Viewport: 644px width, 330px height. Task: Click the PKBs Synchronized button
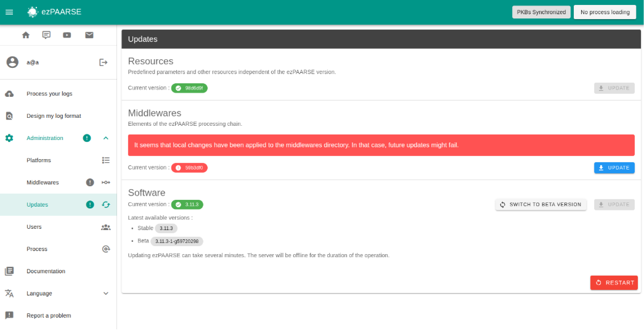(541, 12)
